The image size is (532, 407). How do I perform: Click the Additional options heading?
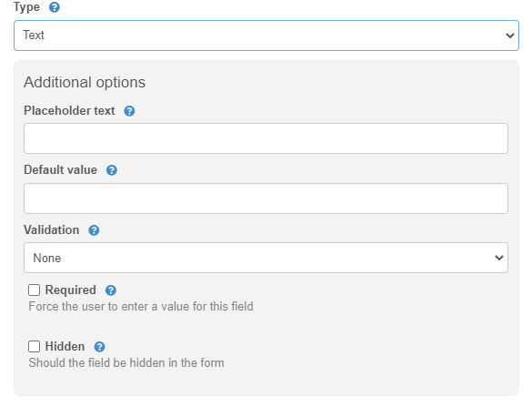pos(85,82)
